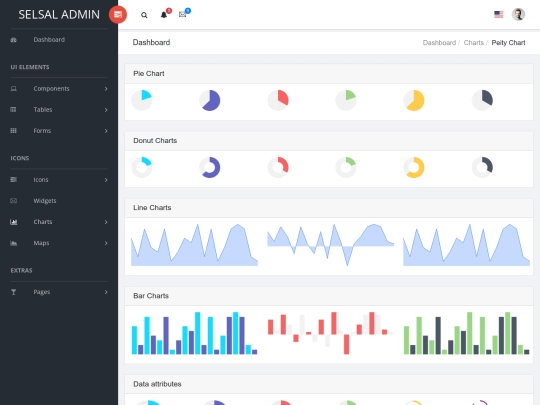Click the 'UI ELEMENTS' sidebar section label
Screen dimensions: 540x405
click(30, 67)
